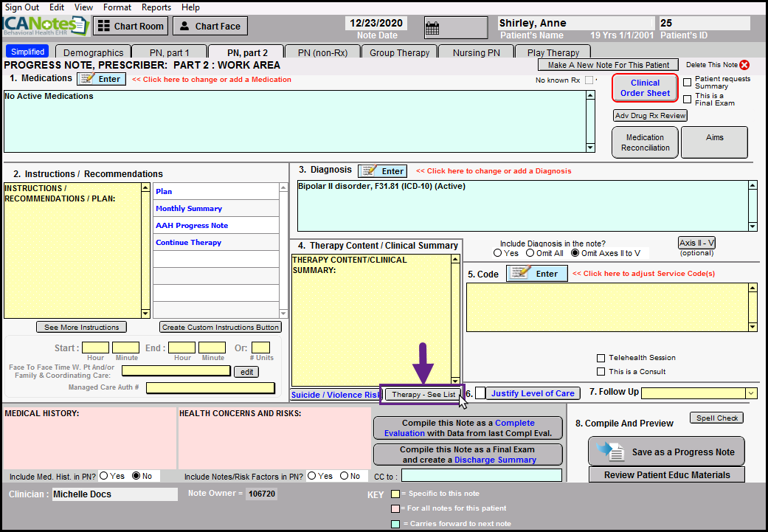Check the This is a Consult box
The height and width of the screenshot is (532, 768).
tap(601, 372)
